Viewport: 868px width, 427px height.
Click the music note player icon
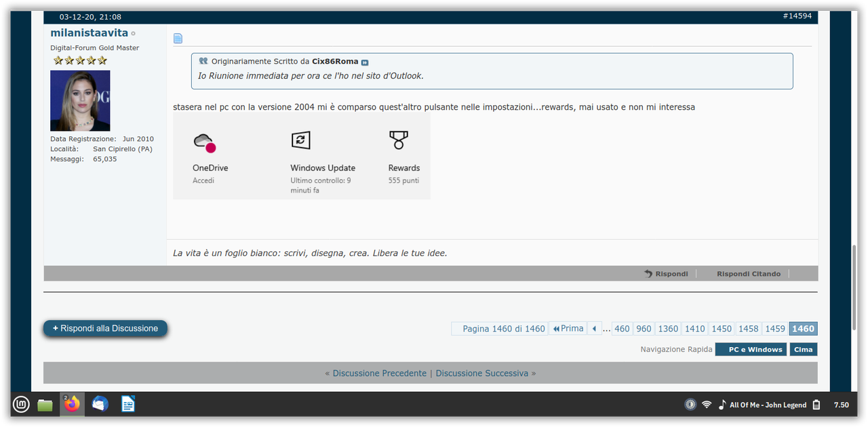point(722,405)
